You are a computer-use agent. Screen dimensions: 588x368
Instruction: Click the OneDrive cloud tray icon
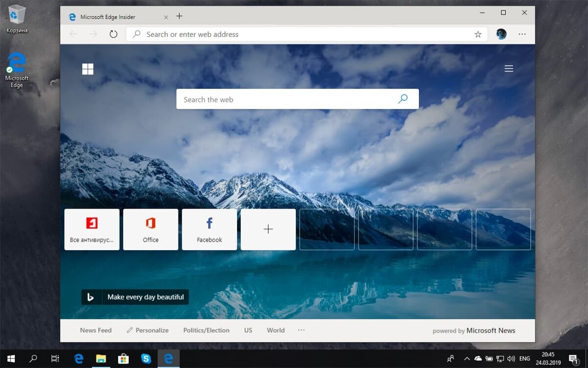click(x=478, y=359)
